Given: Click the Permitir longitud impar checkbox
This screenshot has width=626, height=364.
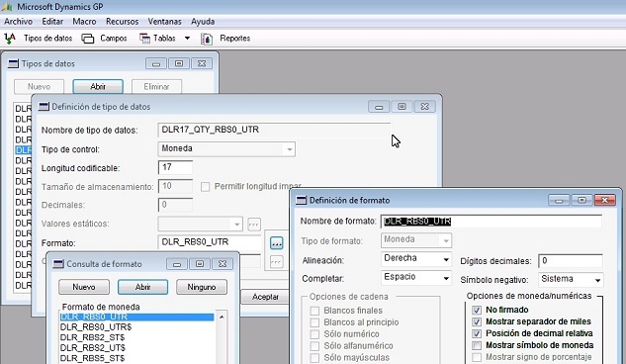Looking at the screenshot, I should pyautogui.click(x=206, y=187).
